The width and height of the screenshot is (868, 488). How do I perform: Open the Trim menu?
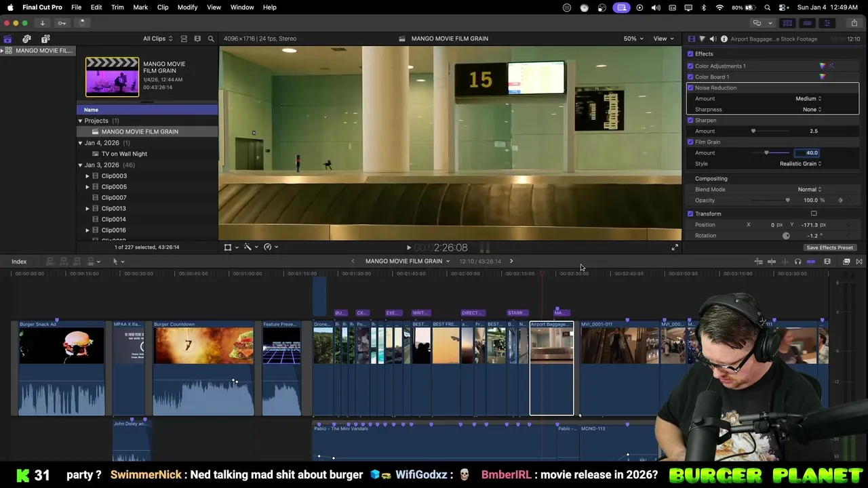pos(117,7)
